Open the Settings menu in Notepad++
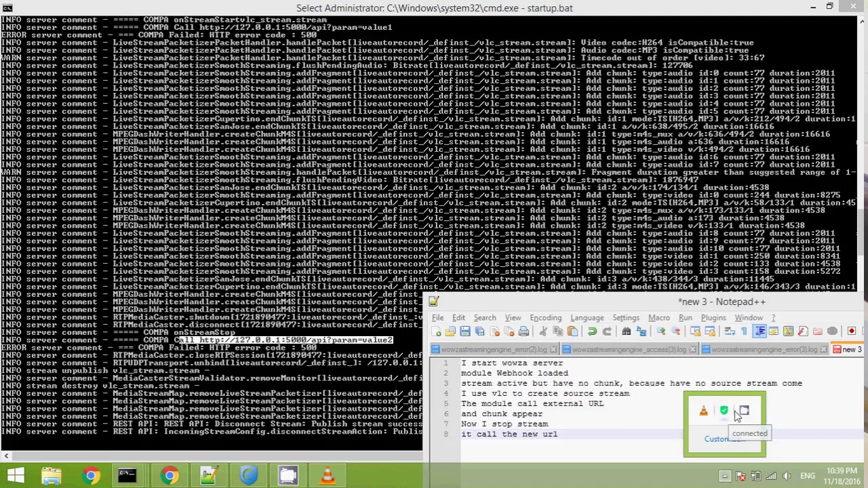The image size is (868, 488). click(x=626, y=318)
